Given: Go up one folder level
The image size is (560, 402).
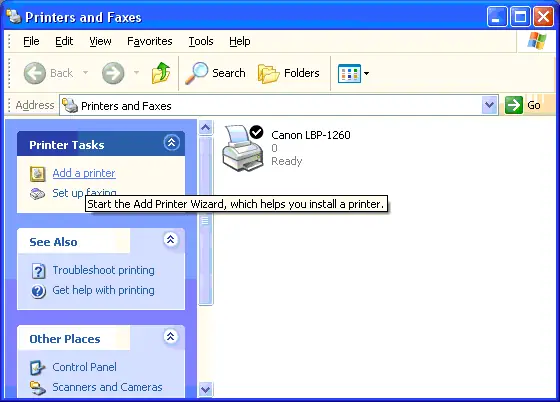Looking at the screenshot, I should (161, 73).
